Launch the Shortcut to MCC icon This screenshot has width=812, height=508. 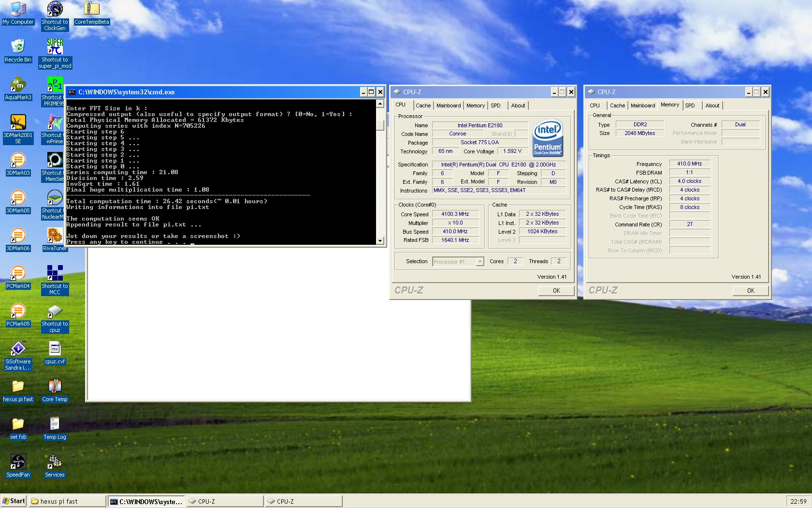pyautogui.click(x=55, y=280)
